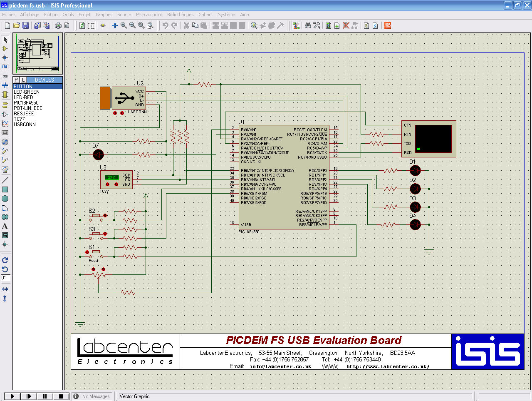
Task: Open the Bibliothèques menu
Action: 181,15
